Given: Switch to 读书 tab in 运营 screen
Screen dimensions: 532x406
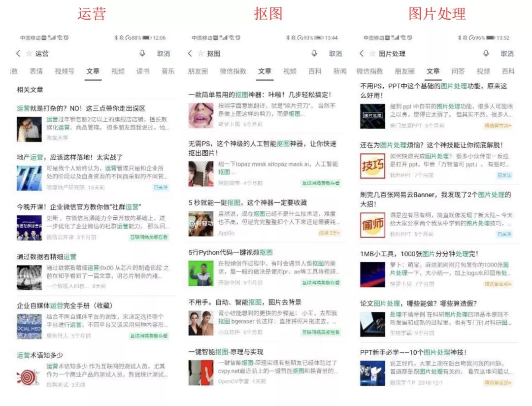Looking at the screenshot, I should [x=143, y=71].
